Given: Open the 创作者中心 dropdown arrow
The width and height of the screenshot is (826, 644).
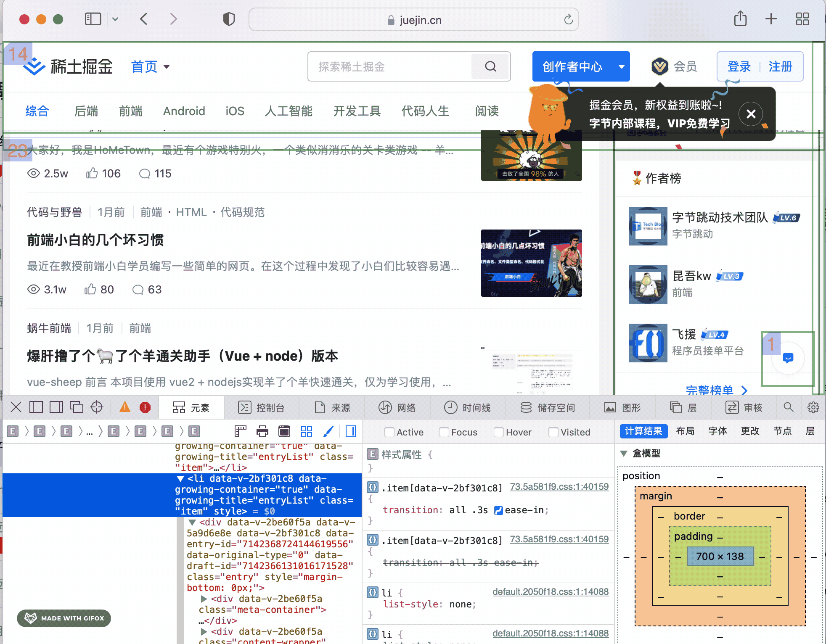Looking at the screenshot, I should pos(621,66).
